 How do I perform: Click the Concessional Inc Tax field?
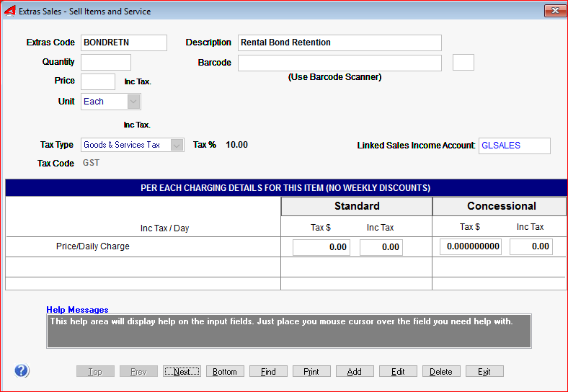(531, 246)
